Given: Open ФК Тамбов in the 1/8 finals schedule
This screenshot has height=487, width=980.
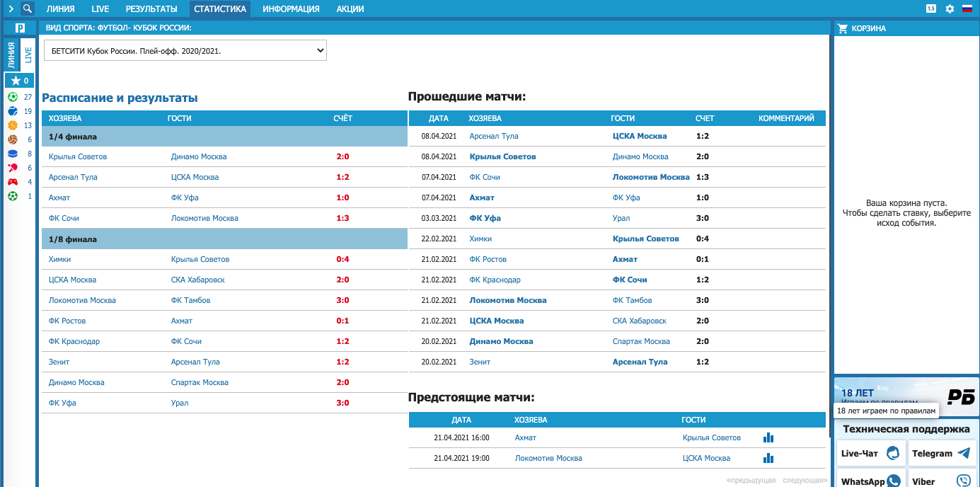Looking at the screenshot, I should pos(190,300).
